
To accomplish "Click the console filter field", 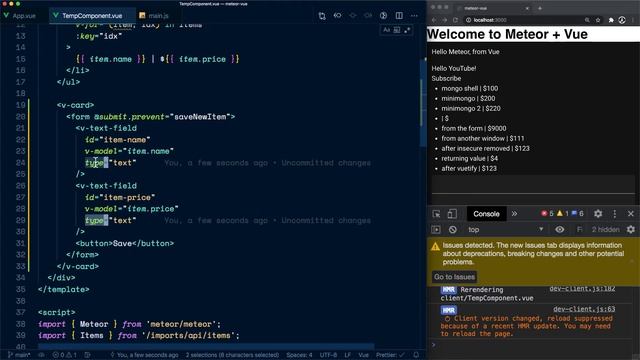I will (x=580, y=229).
